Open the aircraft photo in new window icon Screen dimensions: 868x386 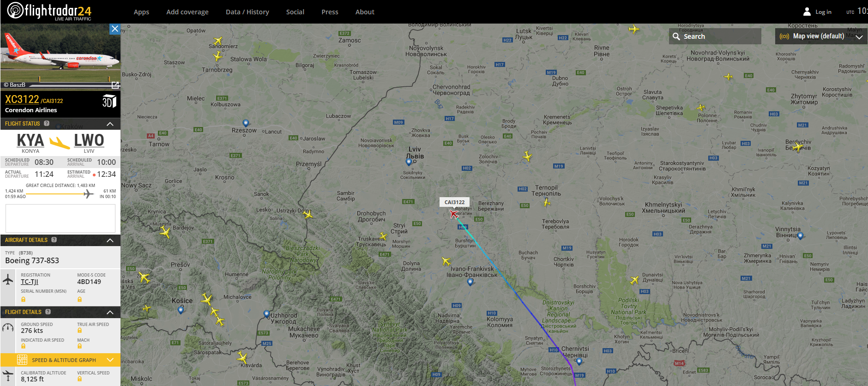(x=115, y=85)
